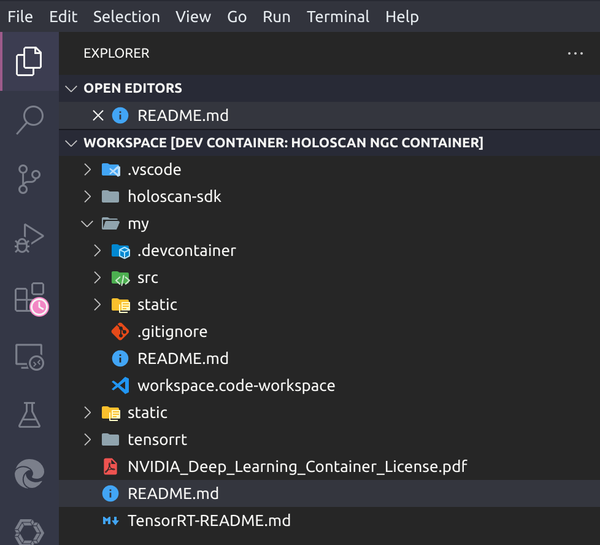Open the Selection menu
The height and width of the screenshot is (545, 600).
pyautogui.click(x=127, y=17)
